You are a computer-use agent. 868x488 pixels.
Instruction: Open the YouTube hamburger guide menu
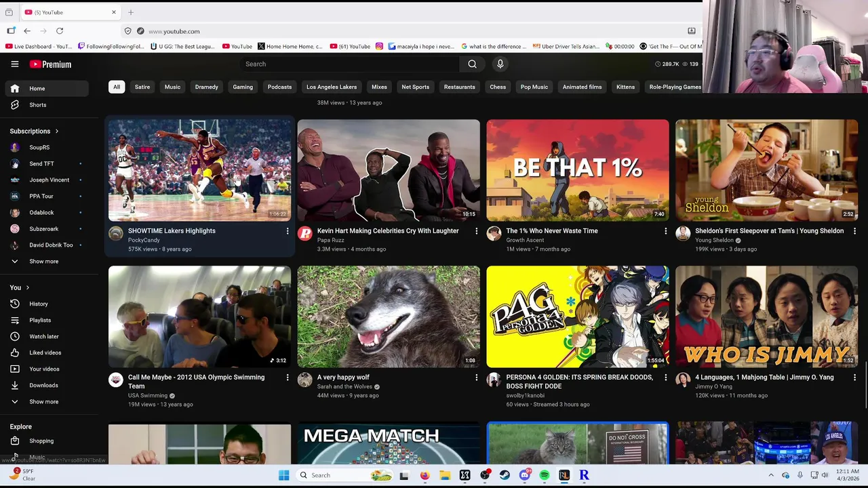14,64
